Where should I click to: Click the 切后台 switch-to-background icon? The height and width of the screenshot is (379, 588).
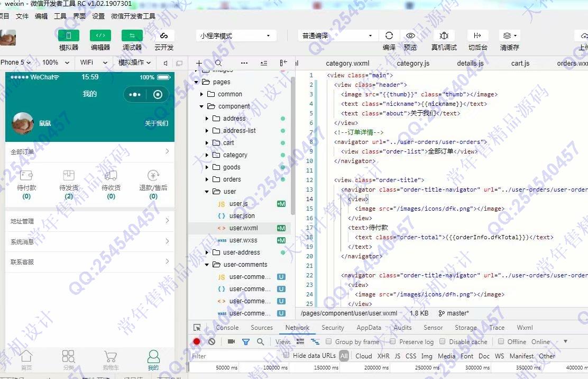(477, 35)
